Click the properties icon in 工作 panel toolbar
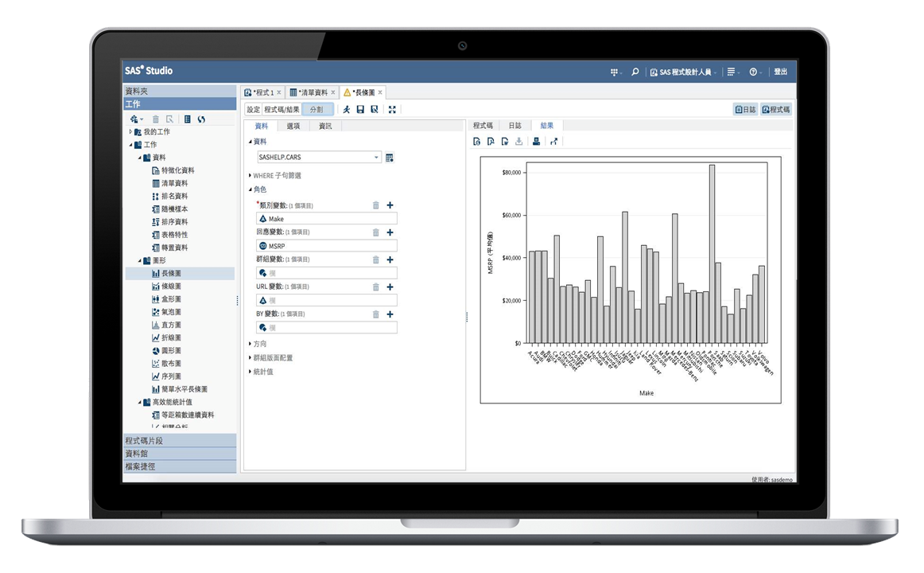This screenshot has width=924, height=573. click(x=188, y=119)
